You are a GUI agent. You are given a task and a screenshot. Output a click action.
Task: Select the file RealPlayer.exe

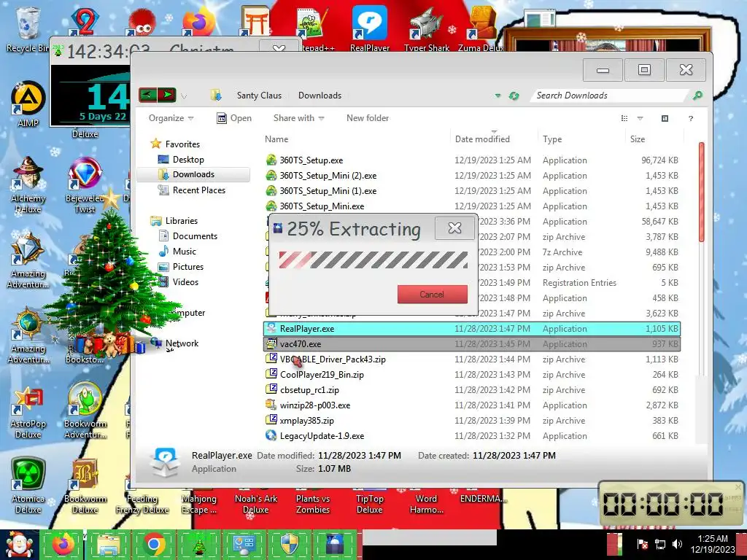click(x=472, y=329)
